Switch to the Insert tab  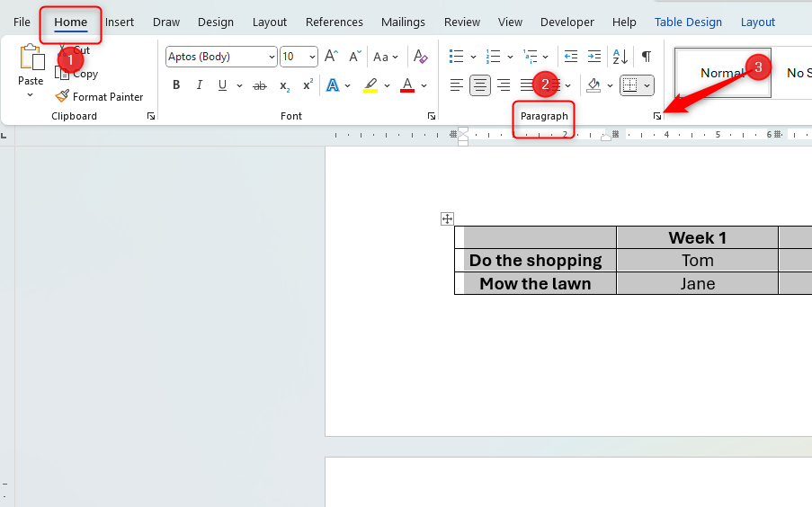(x=120, y=22)
